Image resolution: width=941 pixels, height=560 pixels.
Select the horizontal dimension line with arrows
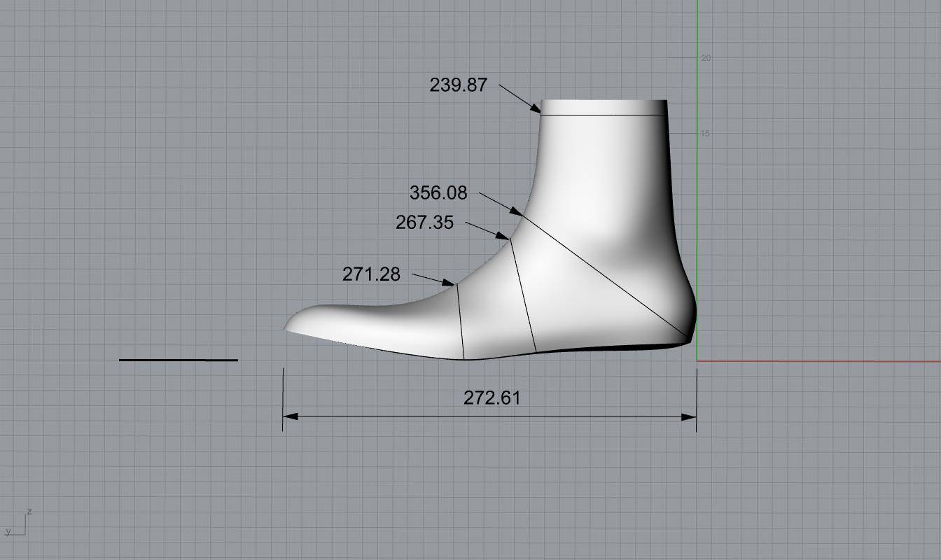click(489, 416)
